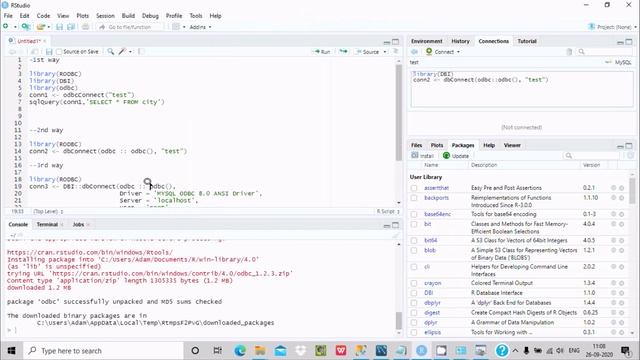
Task: Click browse CRAN icon for DBI package
Action: point(613,293)
